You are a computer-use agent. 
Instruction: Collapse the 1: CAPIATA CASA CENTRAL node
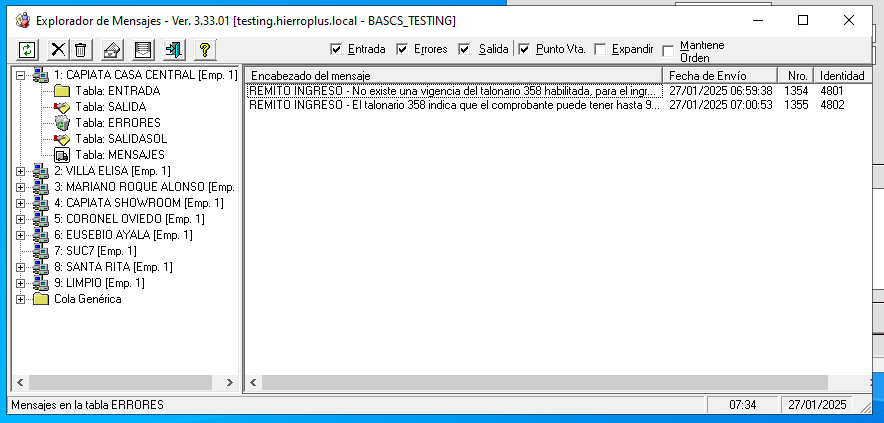coord(20,75)
